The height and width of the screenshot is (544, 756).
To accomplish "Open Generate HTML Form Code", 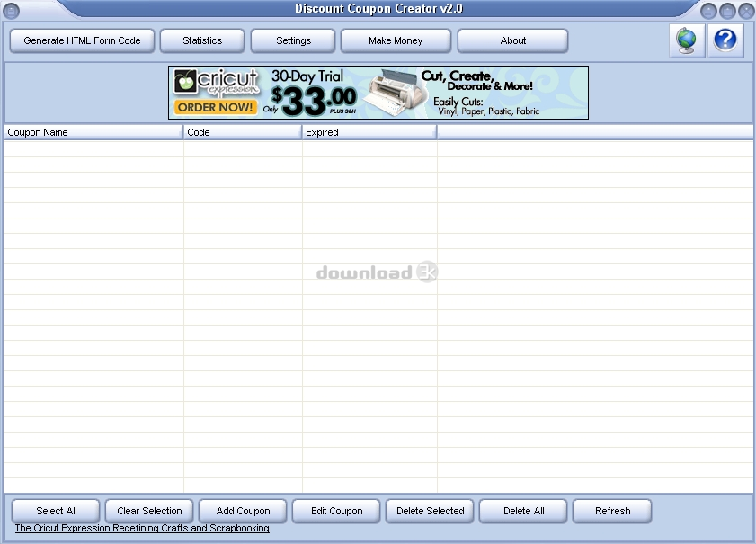I will point(82,41).
